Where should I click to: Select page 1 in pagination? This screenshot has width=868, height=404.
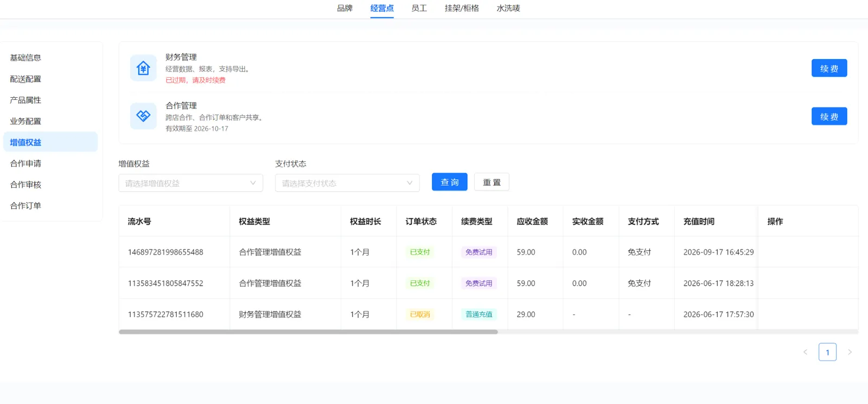click(x=827, y=352)
